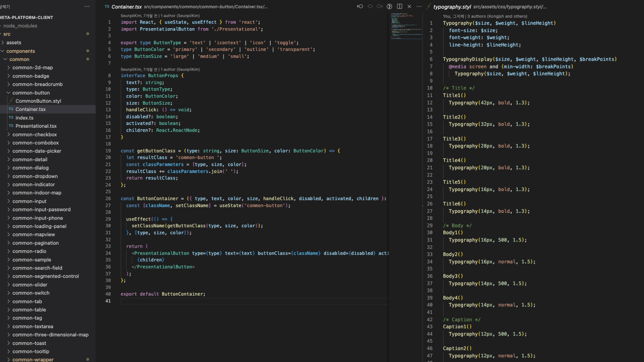Screen dimensions: 644x362
Task: Open editor More Actions ellipsis menu
Action: pyautogui.click(x=419, y=6)
